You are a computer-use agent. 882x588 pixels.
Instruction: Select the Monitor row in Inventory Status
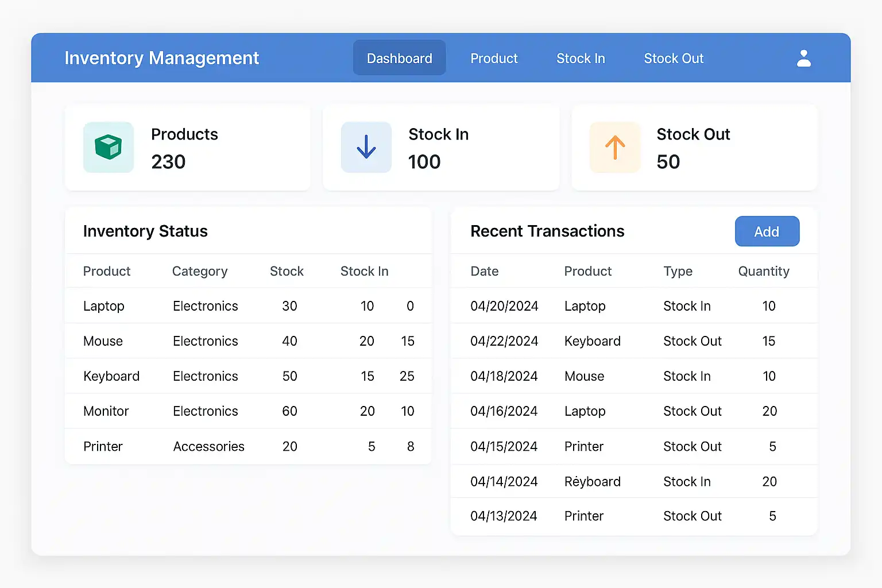pos(106,411)
